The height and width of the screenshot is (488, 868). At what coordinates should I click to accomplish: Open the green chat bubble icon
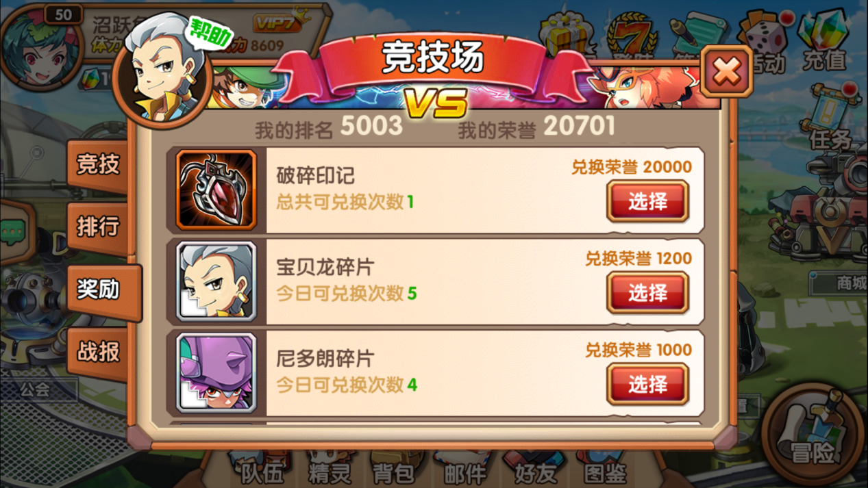click(12, 233)
